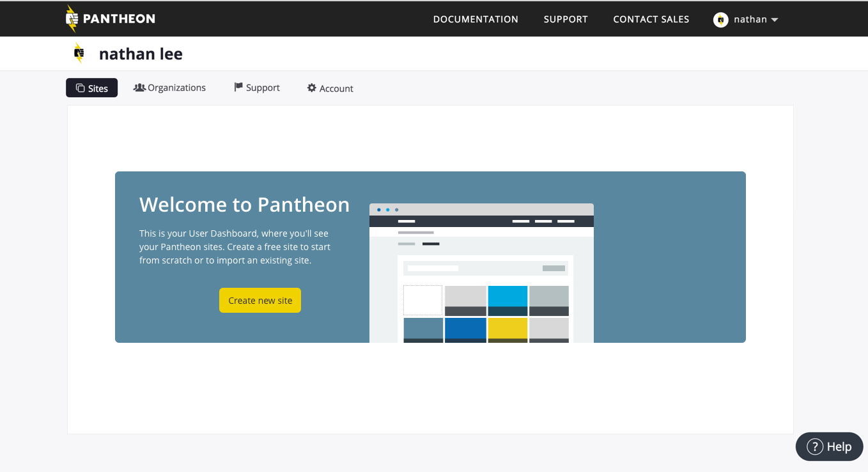
Task: Click the Create new site button
Action: click(260, 301)
